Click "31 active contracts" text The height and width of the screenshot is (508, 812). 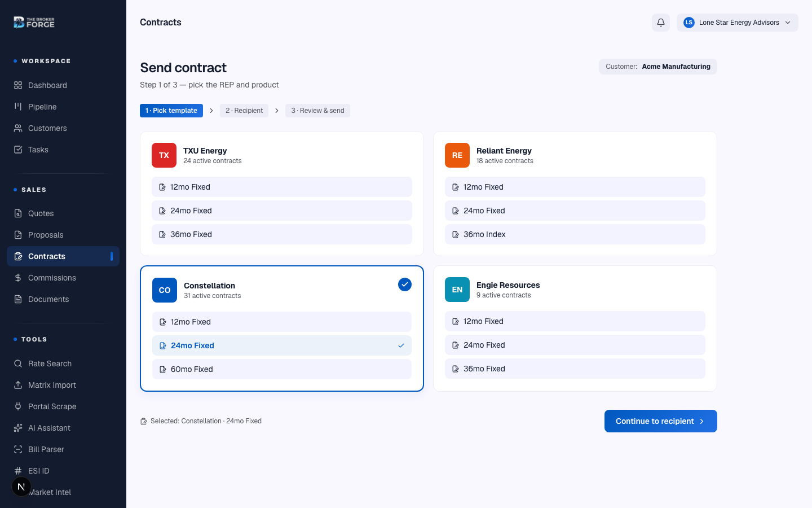pyautogui.click(x=213, y=296)
